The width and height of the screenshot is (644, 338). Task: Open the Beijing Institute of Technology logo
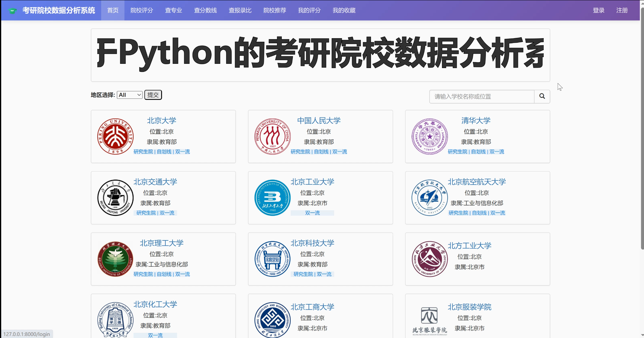(115, 259)
